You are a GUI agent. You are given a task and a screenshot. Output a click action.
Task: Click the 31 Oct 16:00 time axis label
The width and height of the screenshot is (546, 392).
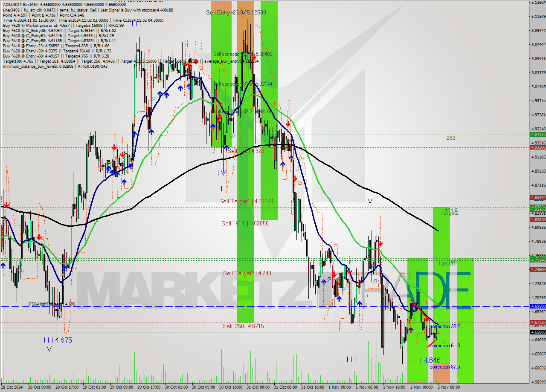tap(312, 387)
